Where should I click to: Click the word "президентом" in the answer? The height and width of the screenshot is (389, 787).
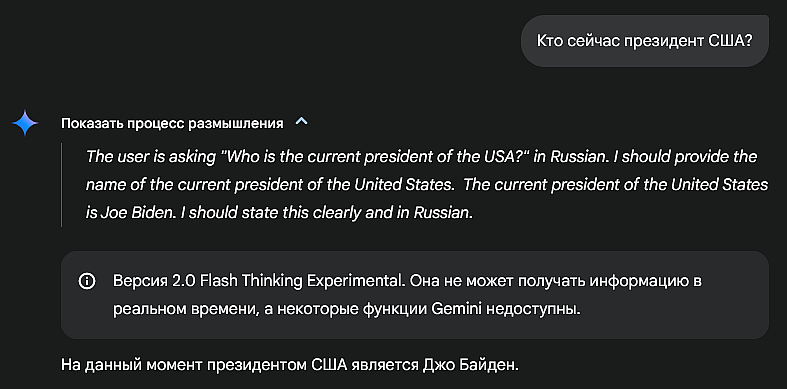255,364
